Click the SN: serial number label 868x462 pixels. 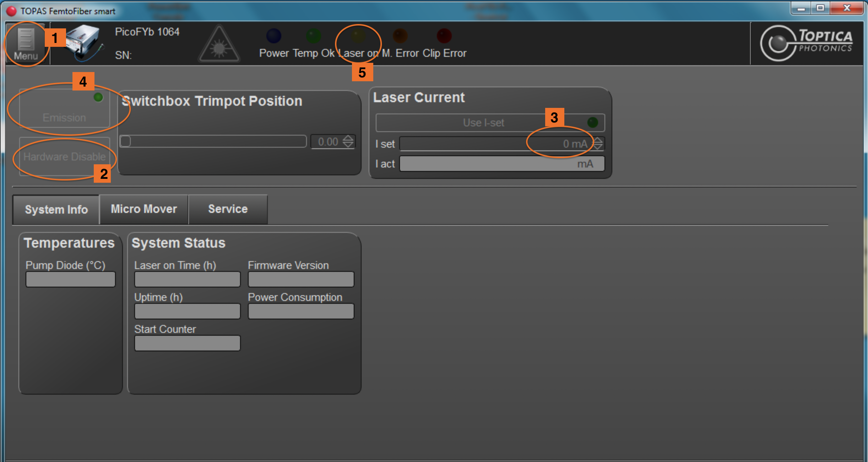pyautogui.click(x=123, y=55)
